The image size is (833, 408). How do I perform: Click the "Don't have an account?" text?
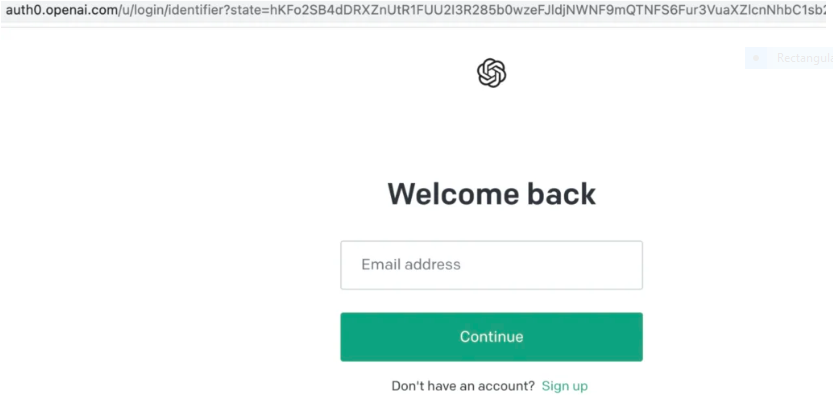coord(462,386)
